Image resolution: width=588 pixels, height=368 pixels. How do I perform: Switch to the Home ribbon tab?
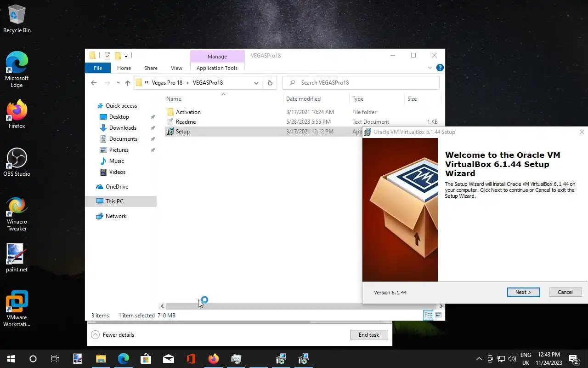(x=124, y=68)
